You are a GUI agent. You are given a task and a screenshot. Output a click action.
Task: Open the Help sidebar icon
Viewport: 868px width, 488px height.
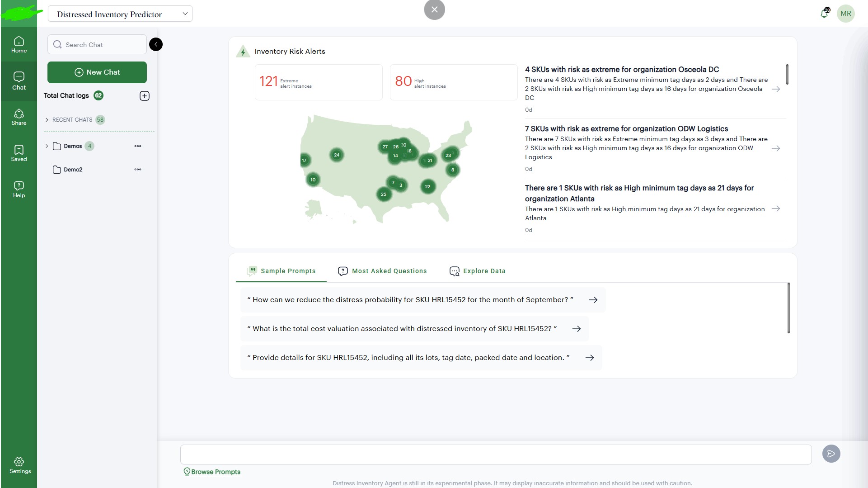point(19,189)
